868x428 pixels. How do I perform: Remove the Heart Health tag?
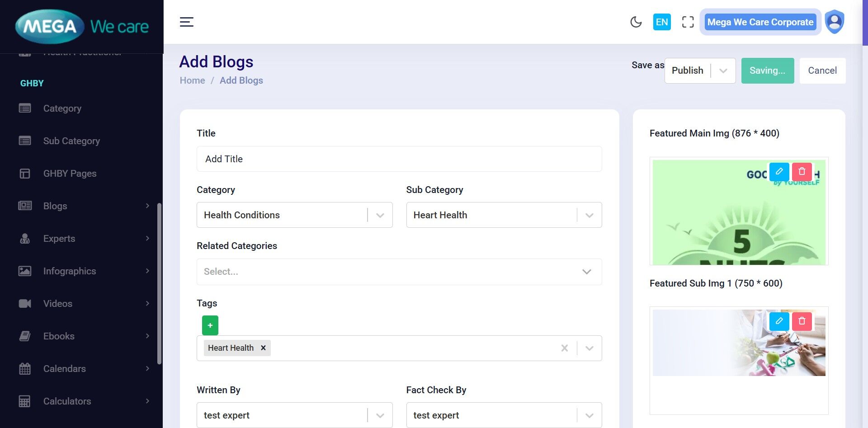pyautogui.click(x=263, y=348)
